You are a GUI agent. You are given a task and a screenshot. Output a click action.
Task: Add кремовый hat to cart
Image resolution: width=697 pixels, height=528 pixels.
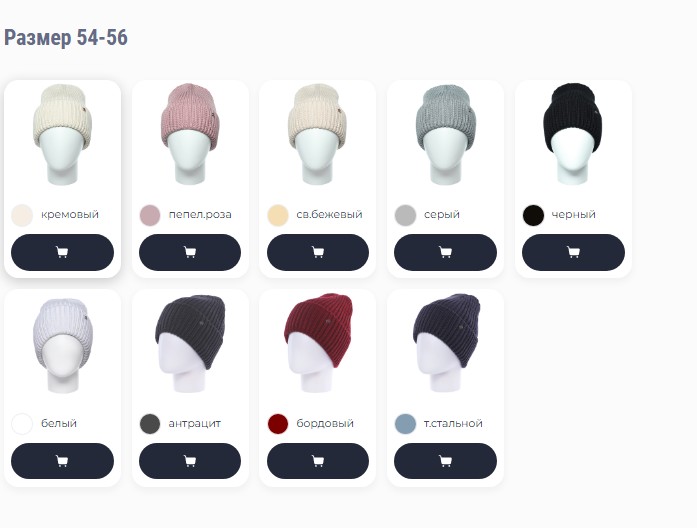(62, 252)
